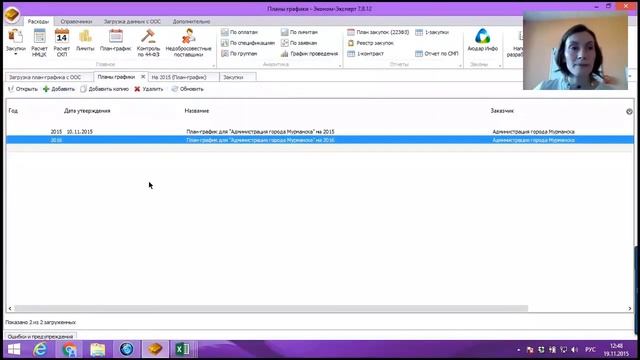The height and width of the screenshot is (360, 640).
Task: Close the Планы графики tab
Action: [143, 77]
